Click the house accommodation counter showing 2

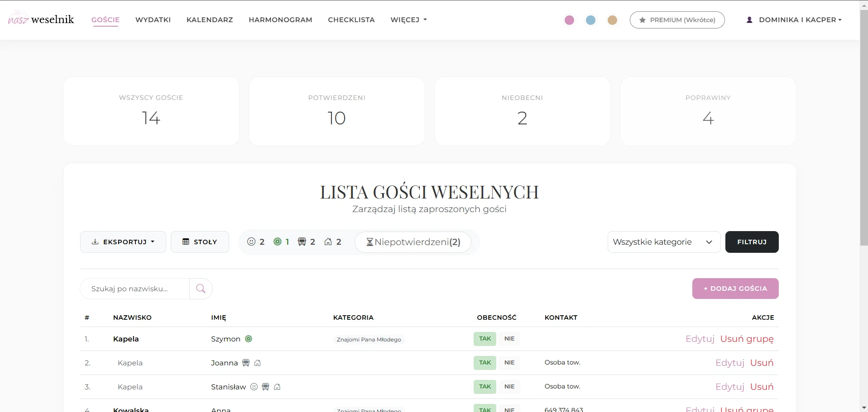tap(333, 242)
